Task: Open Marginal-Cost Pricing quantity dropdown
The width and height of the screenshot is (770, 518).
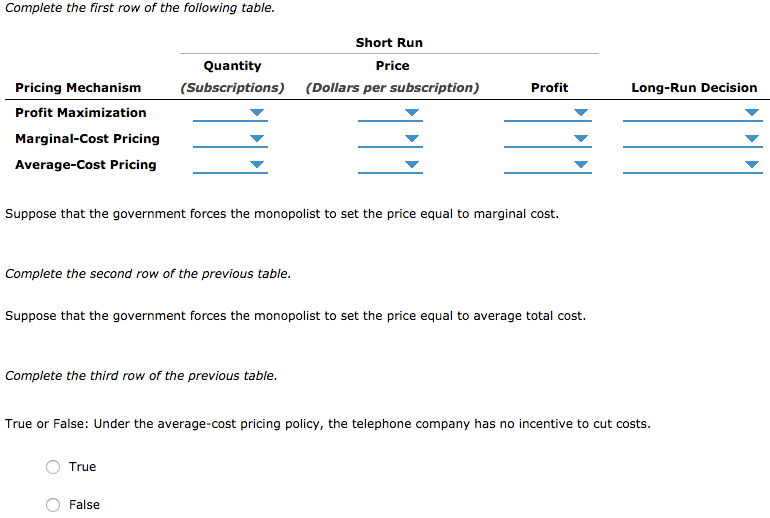Action: 232,139
